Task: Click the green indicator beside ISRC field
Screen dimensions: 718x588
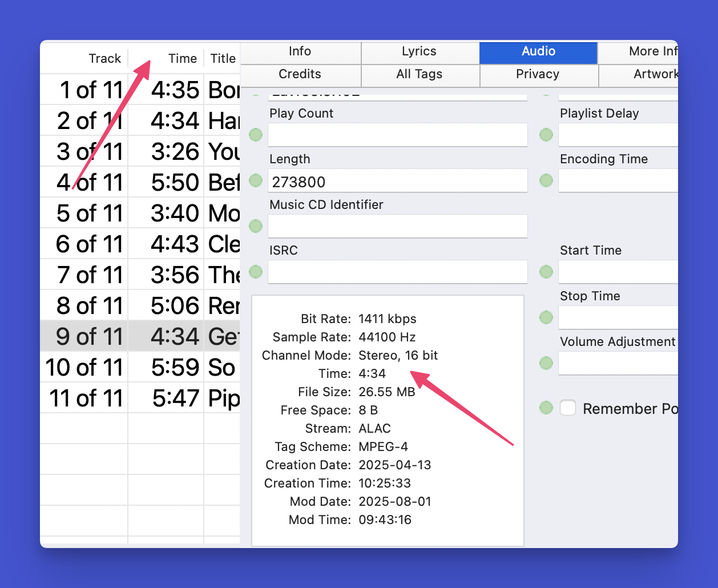Action: coord(256,272)
